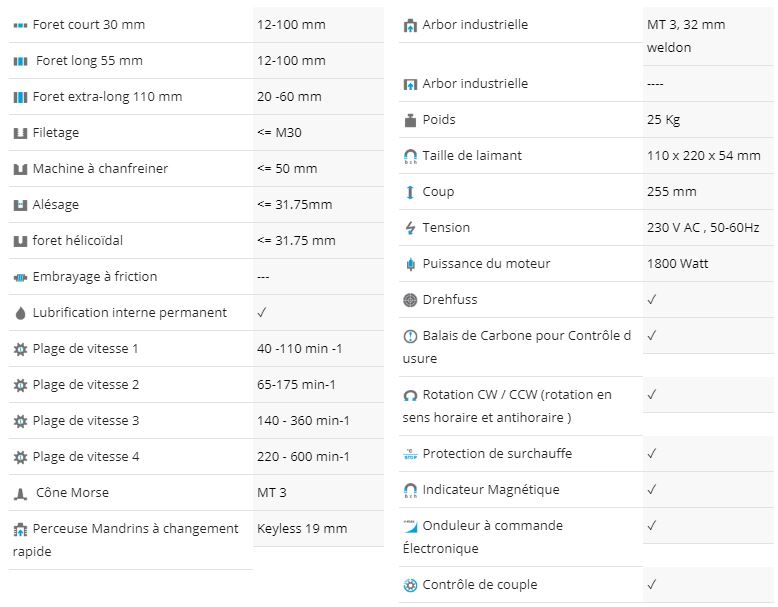Click the Foret court 30 mm icon
778x607 pixels.
[20, 25]
